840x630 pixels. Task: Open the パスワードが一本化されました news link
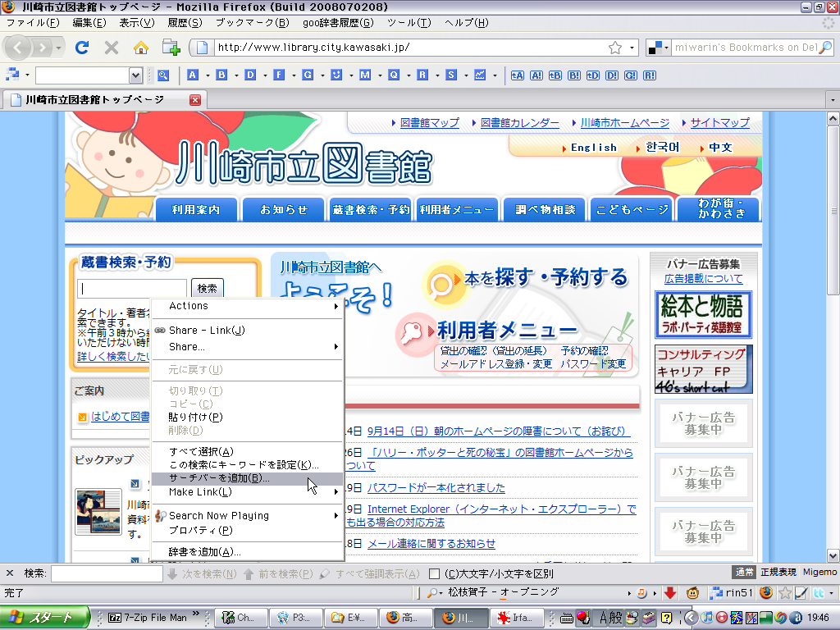pyautogui.click(x=436, y=487)
